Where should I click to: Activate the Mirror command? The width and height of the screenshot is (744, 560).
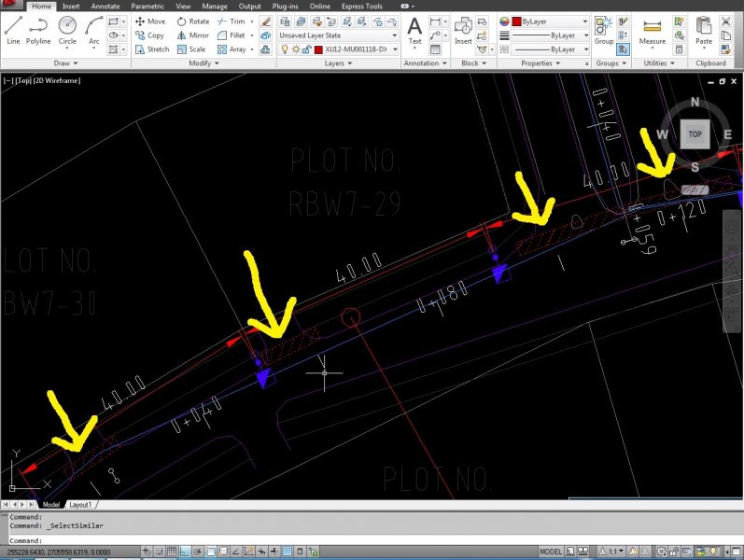pyautogui.click(x=193, y=35)
